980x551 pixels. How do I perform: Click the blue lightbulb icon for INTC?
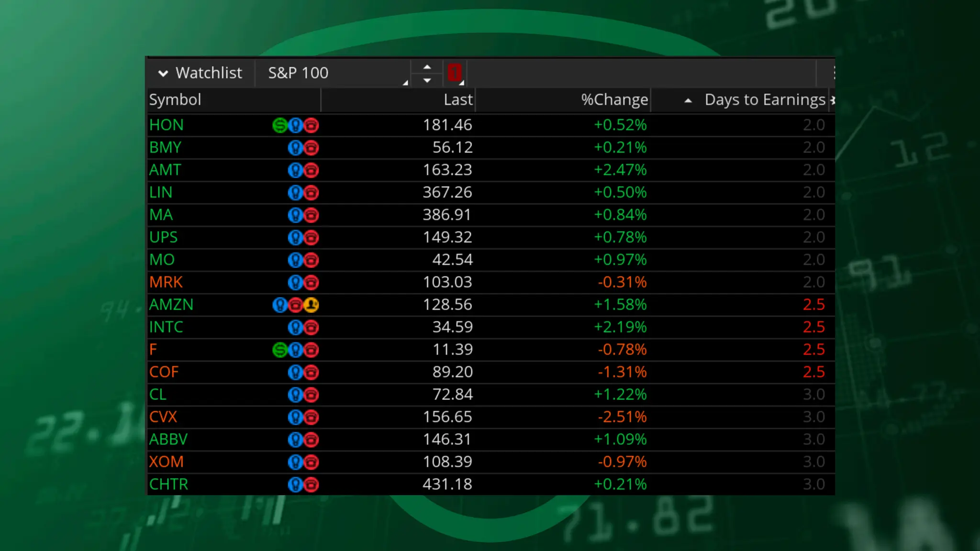tap(296, 328)
